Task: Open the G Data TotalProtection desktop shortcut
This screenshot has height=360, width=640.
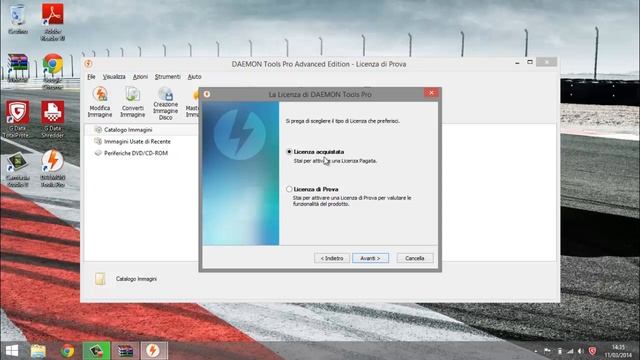Action: click(x=17, y=119)
